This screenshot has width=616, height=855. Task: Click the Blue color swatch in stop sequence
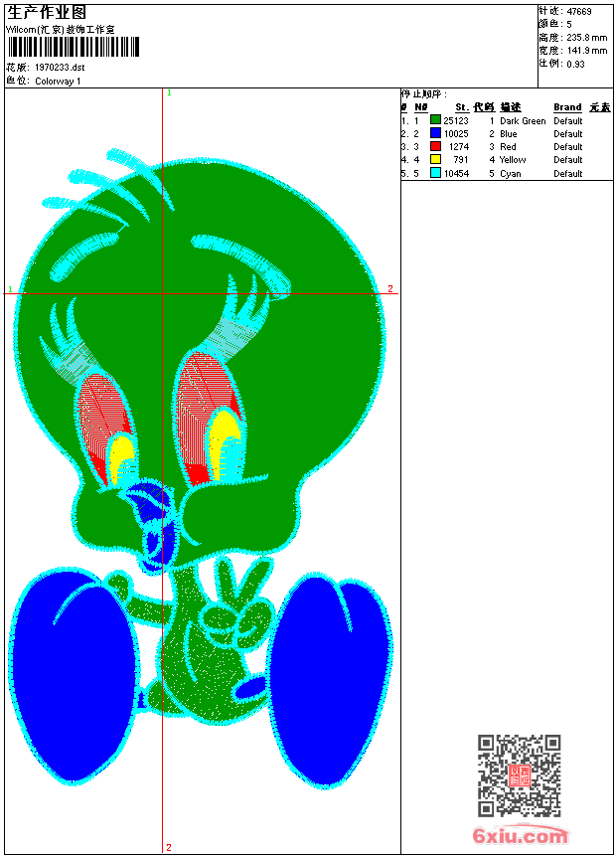[x=435, y=133]
